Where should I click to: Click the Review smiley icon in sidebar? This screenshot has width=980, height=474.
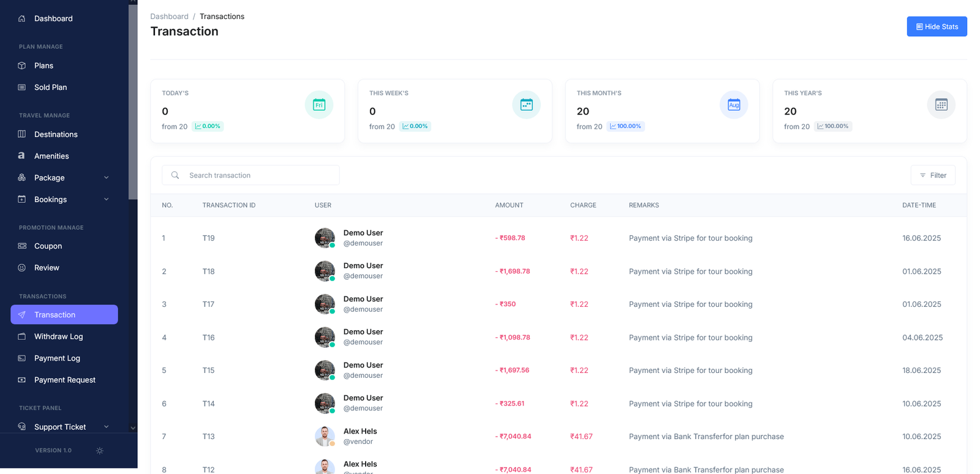point(22,268)
